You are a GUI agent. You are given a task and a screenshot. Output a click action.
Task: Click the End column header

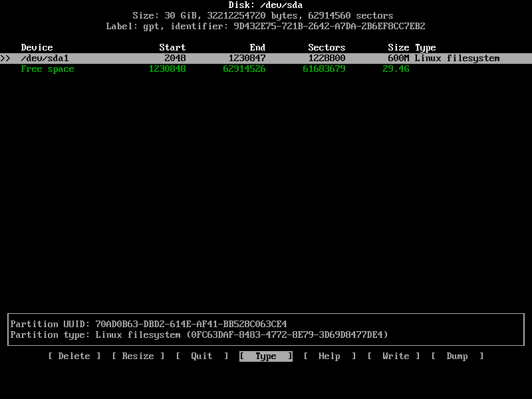pos(257,47)
